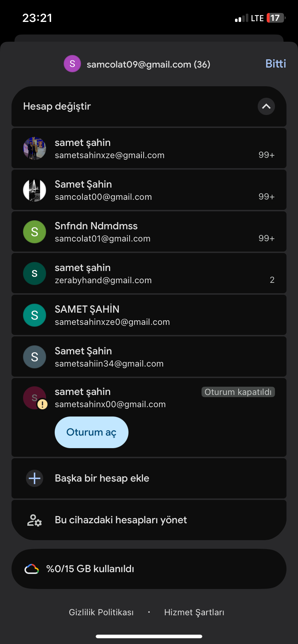The height and width of the screenshot is (644, 298).
Task: Switch to the Snfndn Ndmdmss account
Action: (149, 231)
